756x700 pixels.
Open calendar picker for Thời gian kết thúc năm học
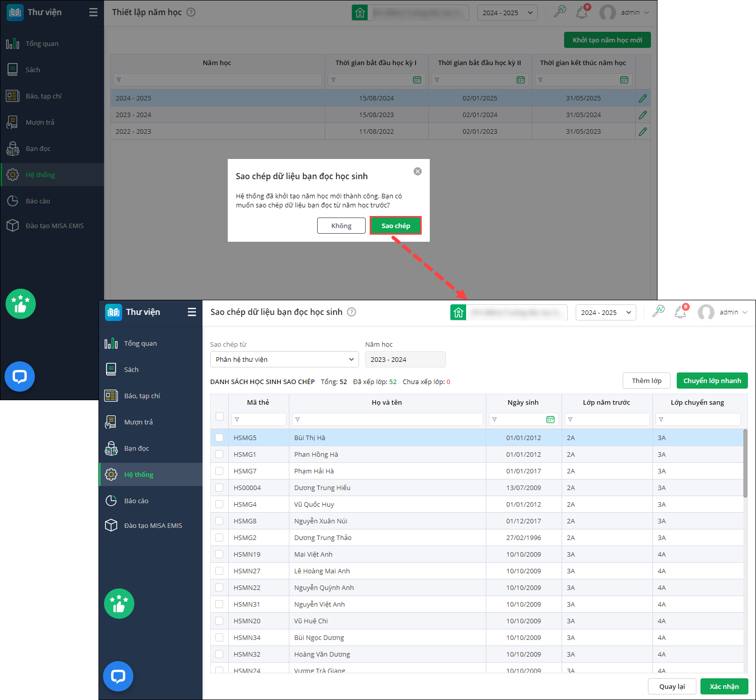[624, 80]
